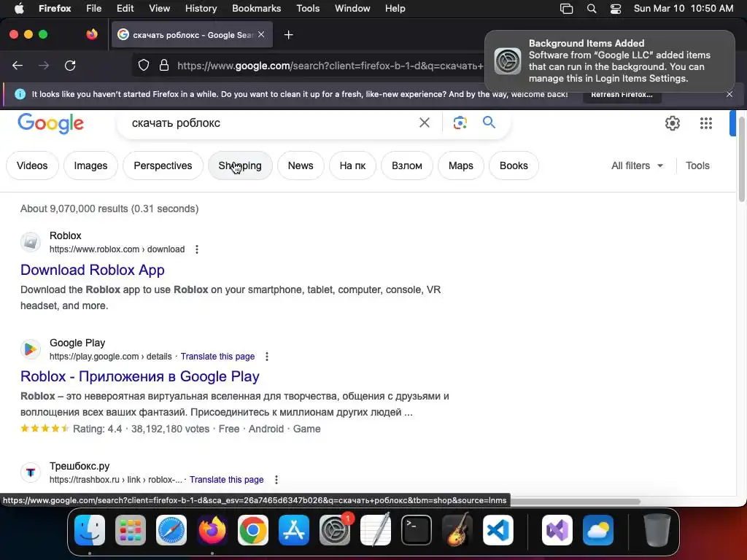Click the Firefox View pinned icon
This screenshot has height=560, width=747.
tap(92, 34)
